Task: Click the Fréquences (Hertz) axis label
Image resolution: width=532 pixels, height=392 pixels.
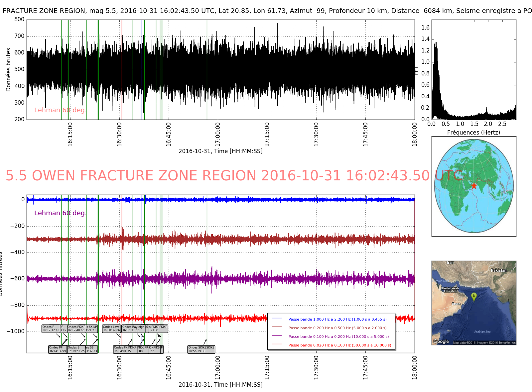Action: coord(473,132)
